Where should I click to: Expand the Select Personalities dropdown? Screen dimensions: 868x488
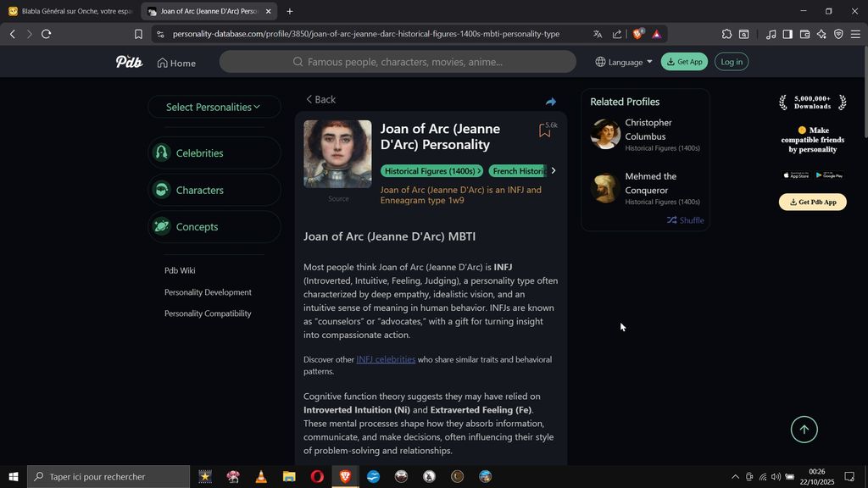click(214, 107)
